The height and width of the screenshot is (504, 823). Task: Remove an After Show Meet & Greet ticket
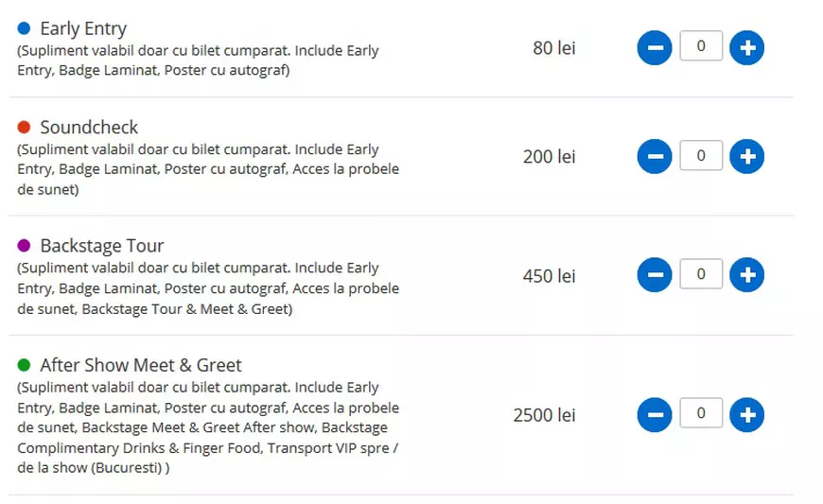[655, 414]
